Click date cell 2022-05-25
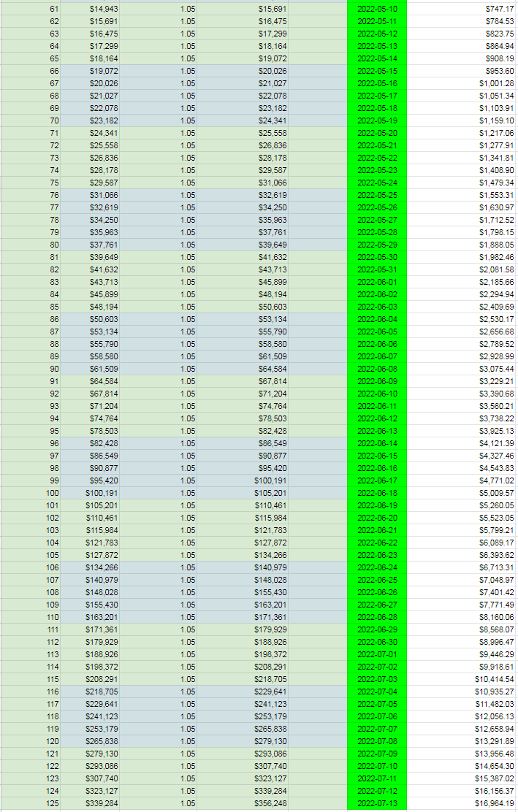 pyautogui.click(x=377, y=195)
